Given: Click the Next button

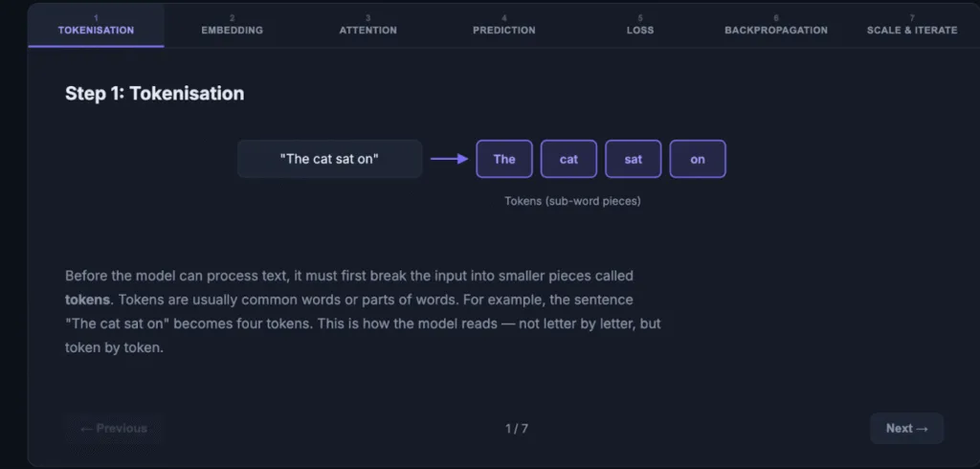Looking at the screenshot, I should (x=907, y=429).
